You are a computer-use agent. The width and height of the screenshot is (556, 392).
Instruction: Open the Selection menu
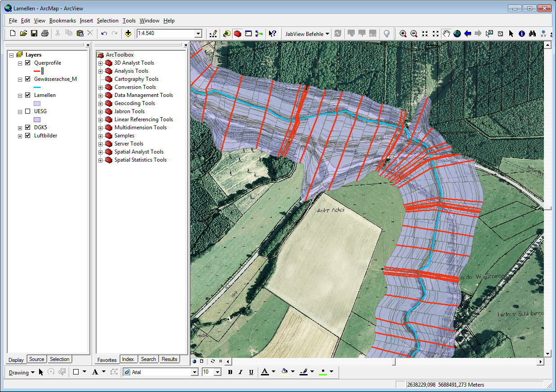pos(107,21)
